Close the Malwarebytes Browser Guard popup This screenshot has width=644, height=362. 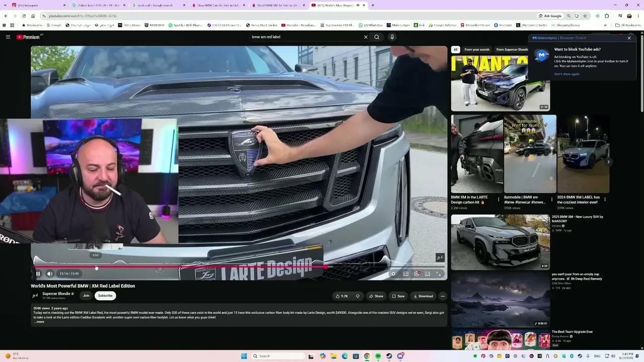click(629, 38)
